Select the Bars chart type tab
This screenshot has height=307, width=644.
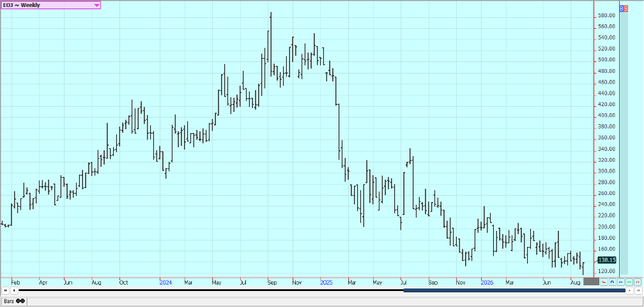[x=14, y=301]
